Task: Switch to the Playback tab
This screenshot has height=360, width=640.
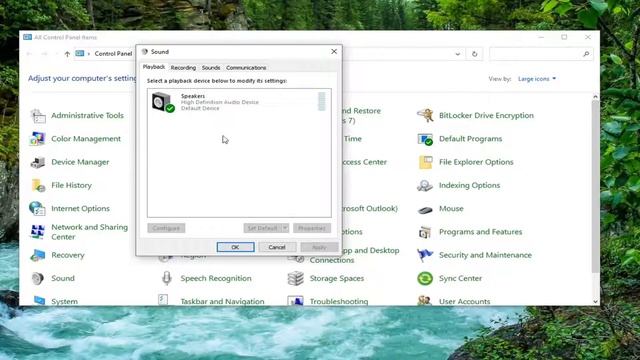Action: 154,67
